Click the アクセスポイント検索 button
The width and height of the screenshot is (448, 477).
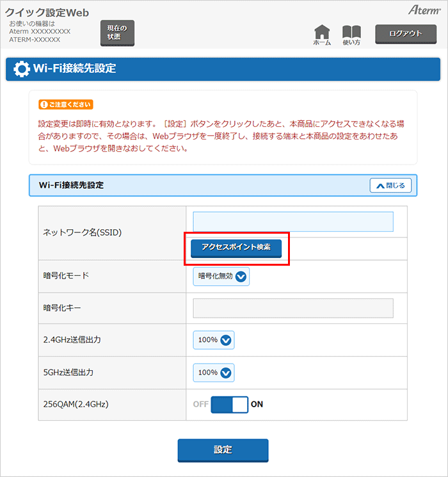pyautogui.click(x=236, y=247)
